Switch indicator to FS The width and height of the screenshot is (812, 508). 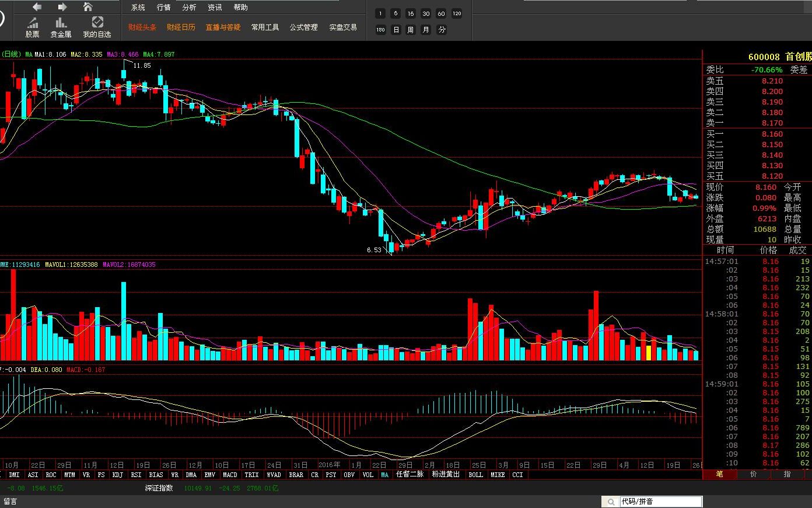pos(101,475)
